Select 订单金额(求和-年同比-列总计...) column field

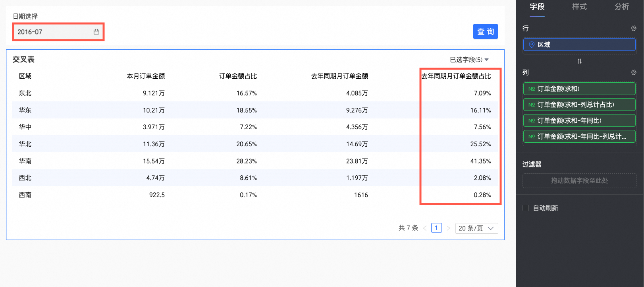tap(579, 136)
